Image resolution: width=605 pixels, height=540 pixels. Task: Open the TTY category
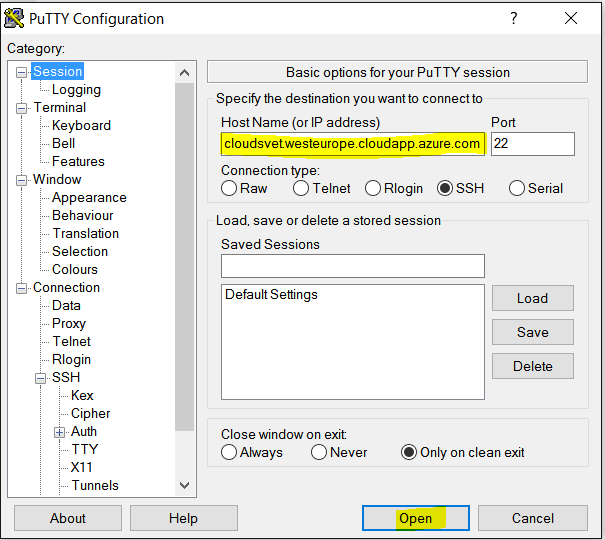[x=85, y=449]
